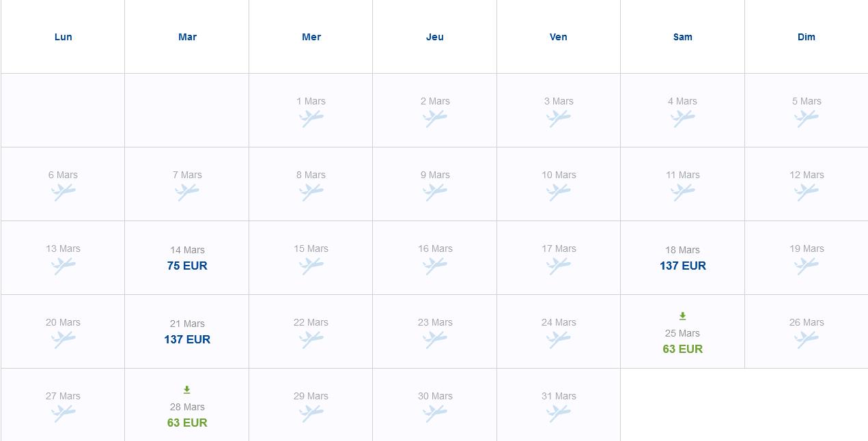Click the plane icon under 31 Mars
Screen dimensions: 868x441
558,413
